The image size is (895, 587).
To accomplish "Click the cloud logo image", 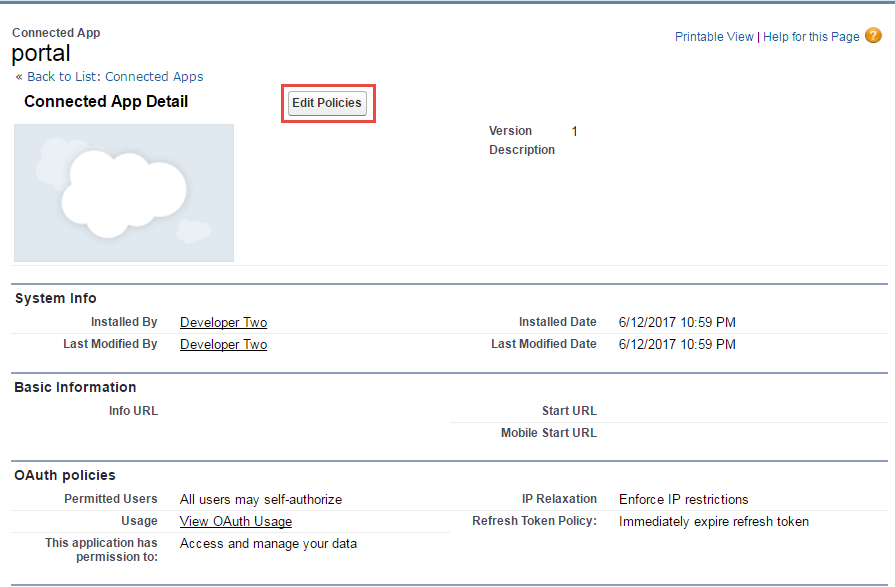I will (x=124, y=193).
